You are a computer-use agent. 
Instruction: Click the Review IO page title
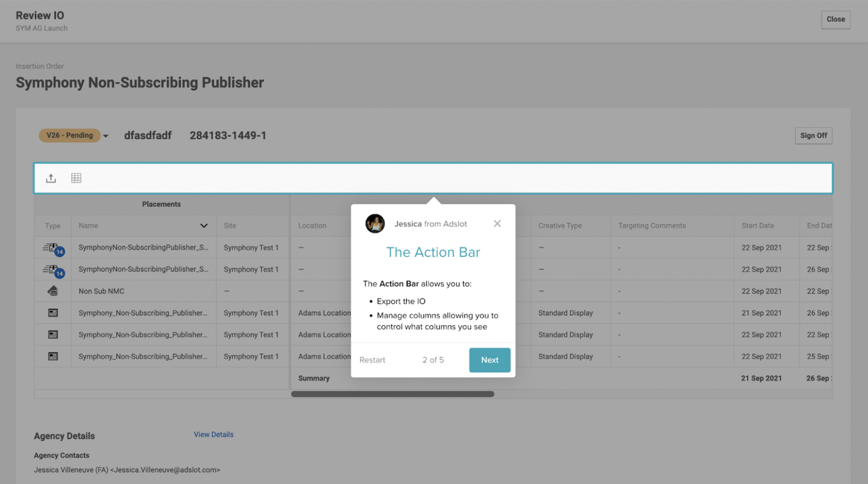click(40, 16)
